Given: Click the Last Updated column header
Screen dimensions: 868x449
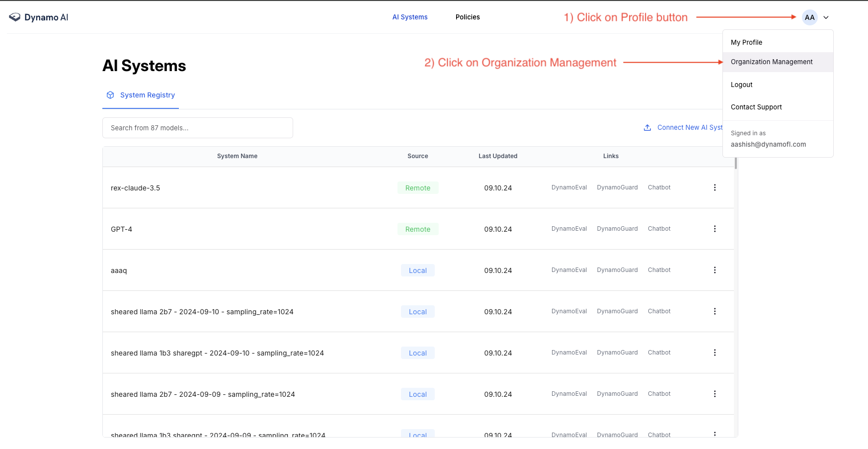Looking at the screenshot, I should click(498, 156).
